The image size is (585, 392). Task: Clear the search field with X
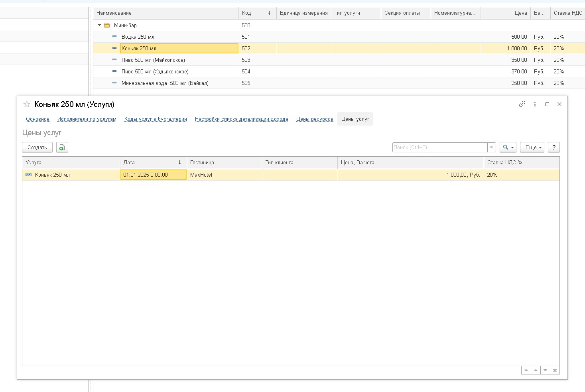pos(491,148)
